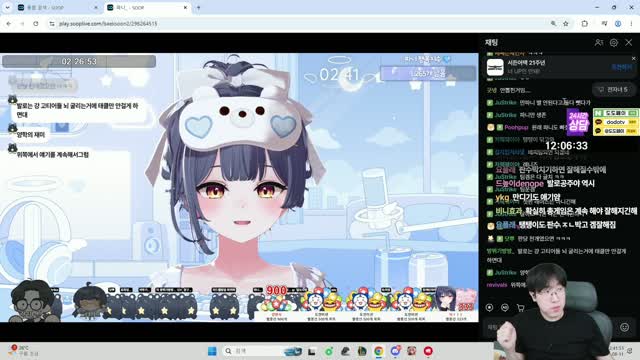Open Chrome from the Windows taskbar

click(x=378, y=351)
